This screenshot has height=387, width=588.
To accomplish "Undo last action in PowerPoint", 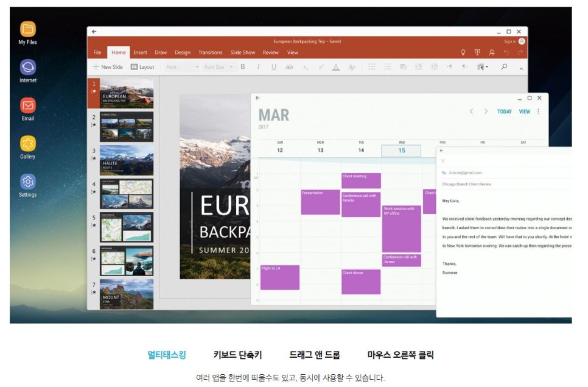I will [506, 52].
